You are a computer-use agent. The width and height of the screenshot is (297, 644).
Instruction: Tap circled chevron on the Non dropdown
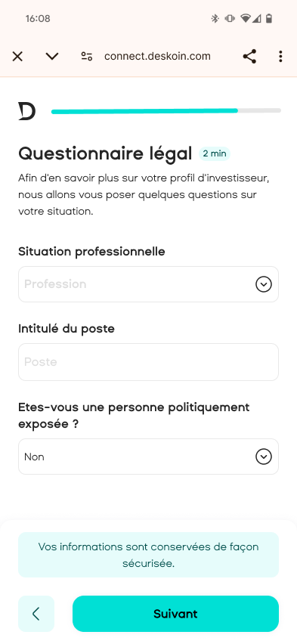(263, 457)
